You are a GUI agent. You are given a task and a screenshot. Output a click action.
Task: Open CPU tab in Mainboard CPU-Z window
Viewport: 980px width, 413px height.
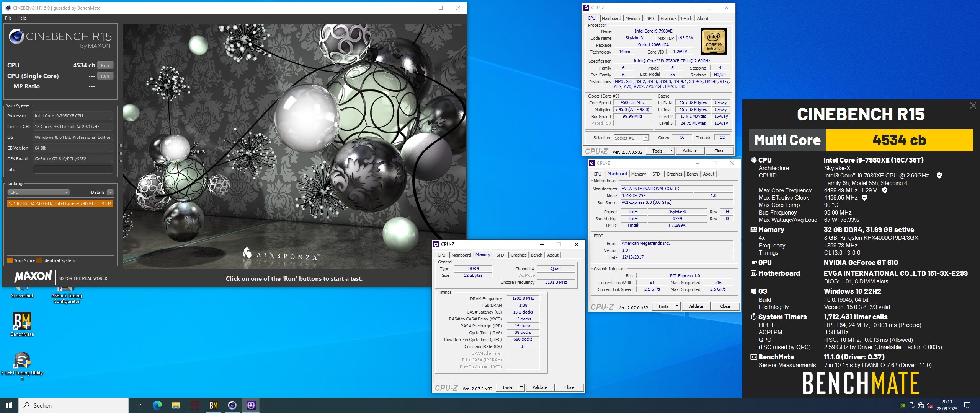[x=597, y=174]
